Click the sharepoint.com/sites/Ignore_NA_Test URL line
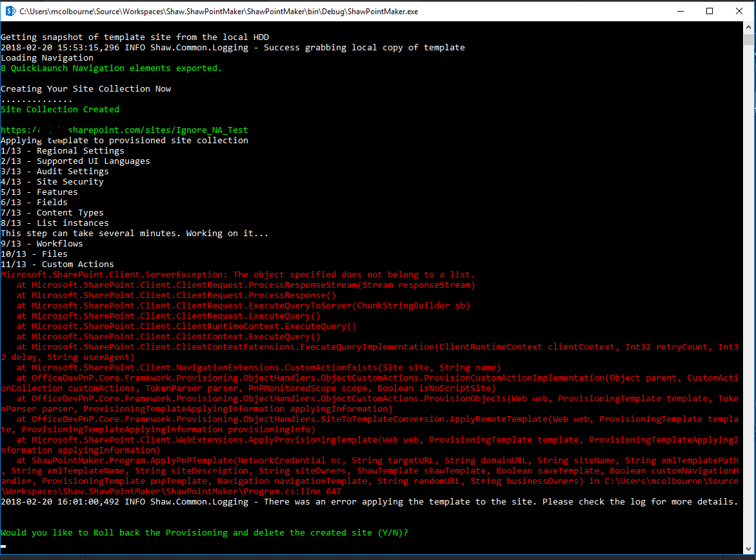The image size is (756, 560). click(x=124, y=130)
